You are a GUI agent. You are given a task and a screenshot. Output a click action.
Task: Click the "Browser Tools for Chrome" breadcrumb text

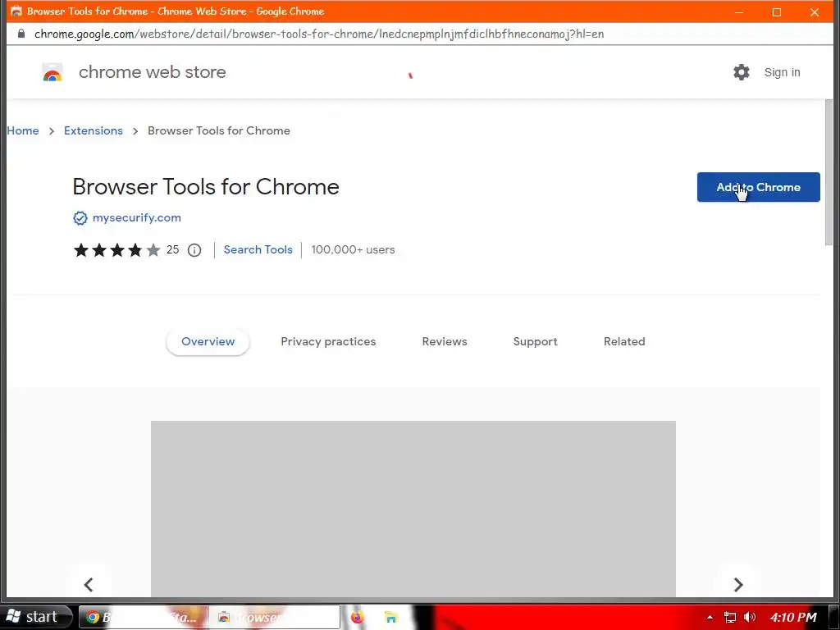218,130
